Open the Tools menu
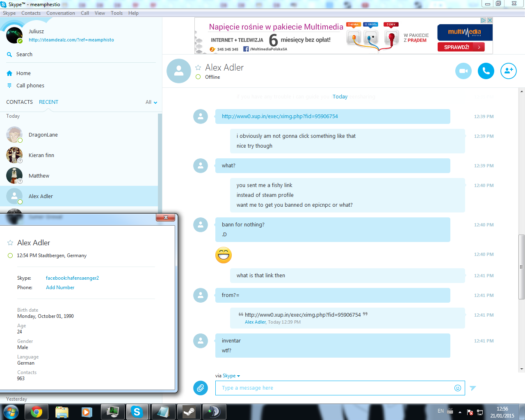Image resolution: width=525 pixels, height=420 pixels. pyautogui.click(x=116, y=13)
